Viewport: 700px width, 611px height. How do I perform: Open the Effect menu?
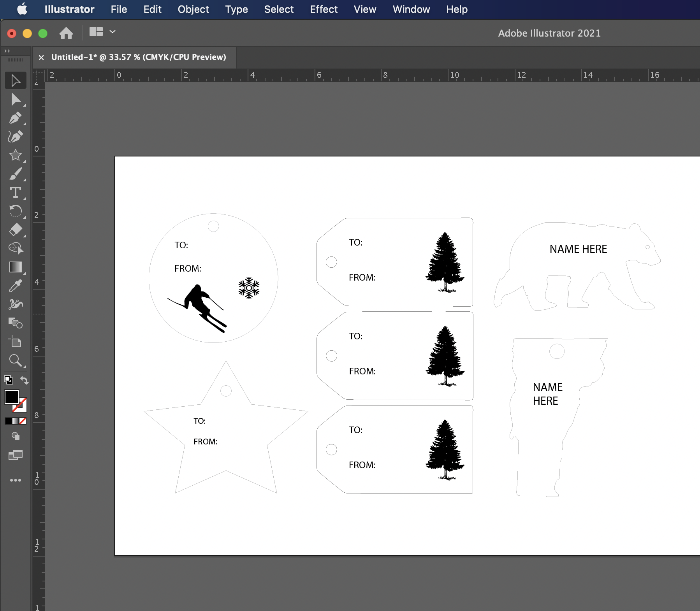324,9
